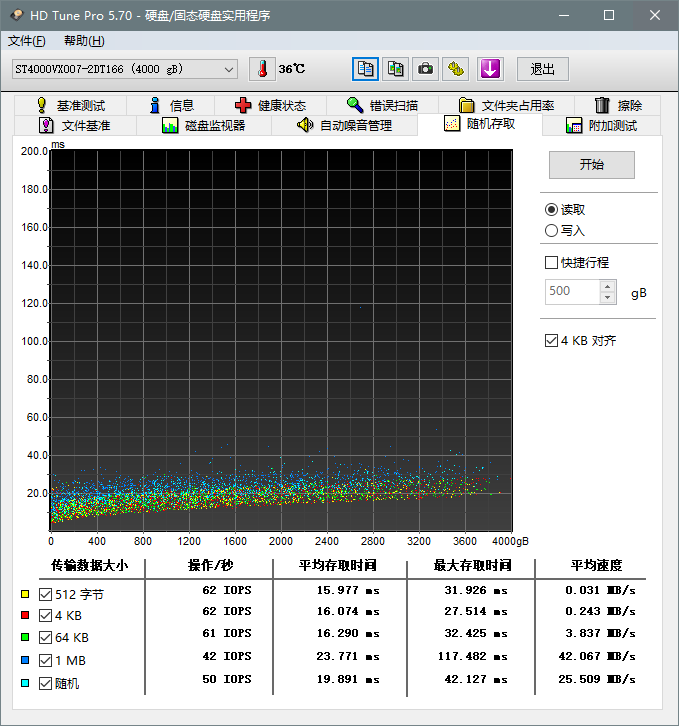Click the blue 1 MB color swatch
This screenshot has width=679, height=726.
point(25,660)
